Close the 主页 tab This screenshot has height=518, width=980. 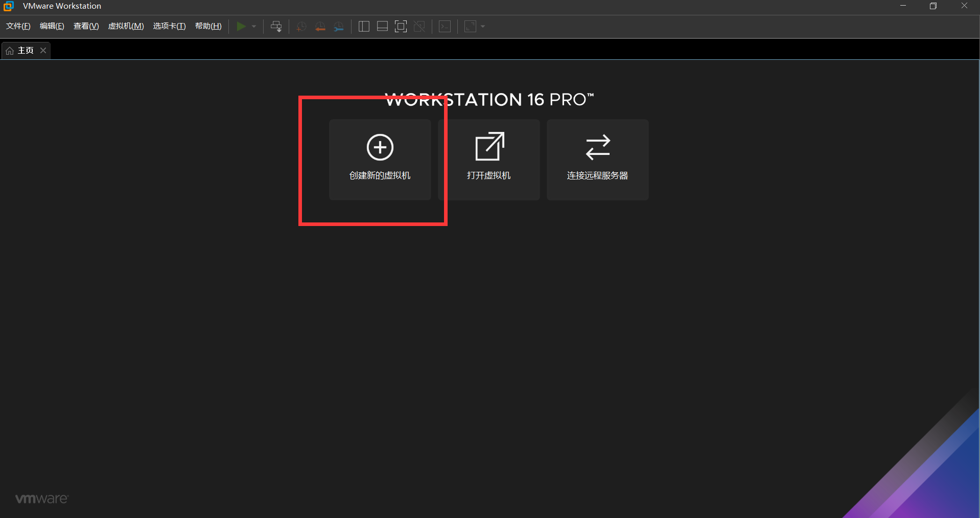tap(43, 50)
